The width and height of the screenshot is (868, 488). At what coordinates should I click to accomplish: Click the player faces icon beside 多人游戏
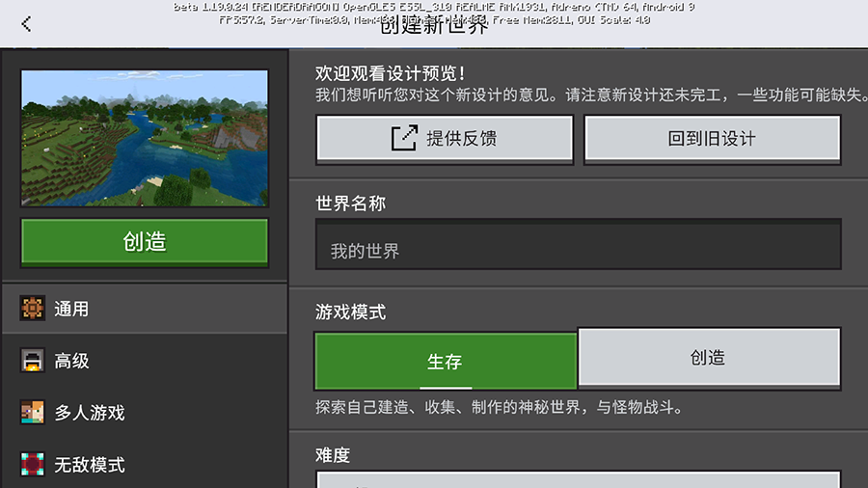coord(33,413)
